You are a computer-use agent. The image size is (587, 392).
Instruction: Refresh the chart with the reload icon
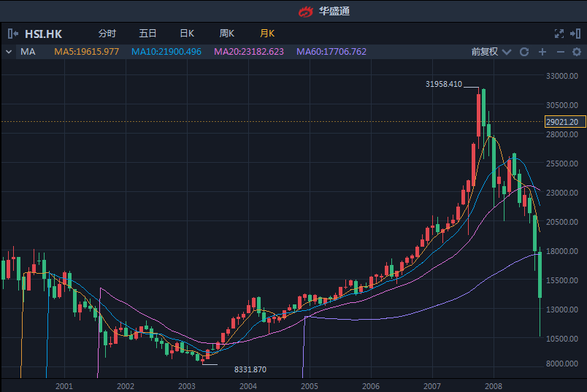[523, 52]
